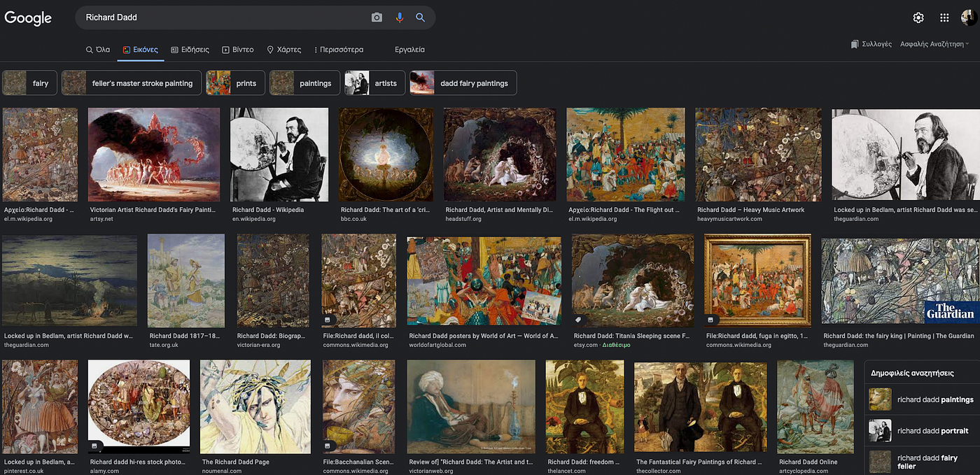The height and width of the screenshot is (475, 980).
Task: Switch to Βίντεο tab
Action: click(238, 50)
